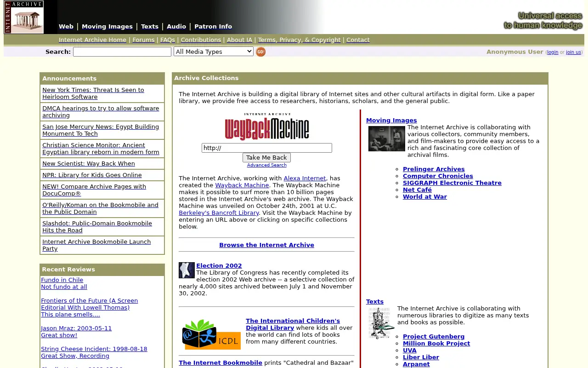Click the Take Me Back button
The image size is (588, 368).
coord(266,157)
